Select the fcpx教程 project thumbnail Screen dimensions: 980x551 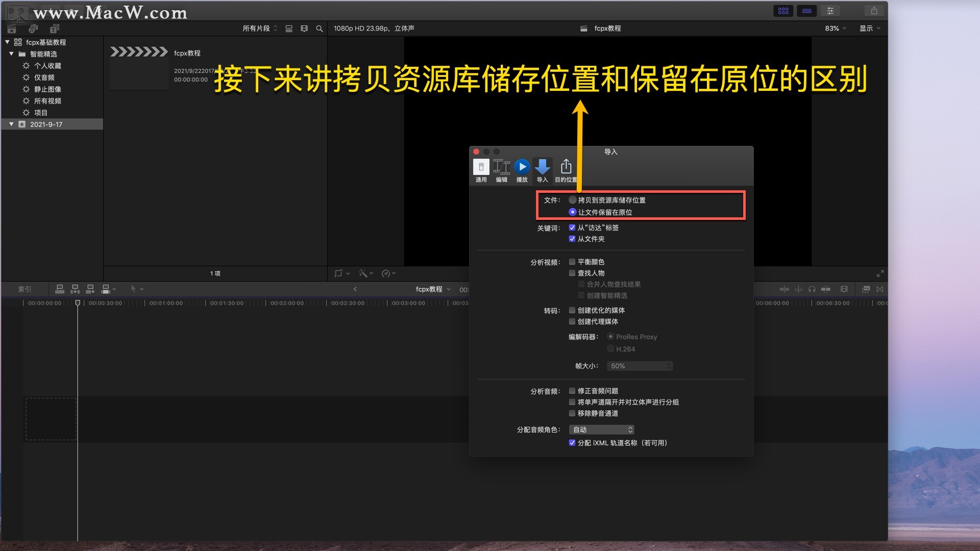click(x=139, y=68)
